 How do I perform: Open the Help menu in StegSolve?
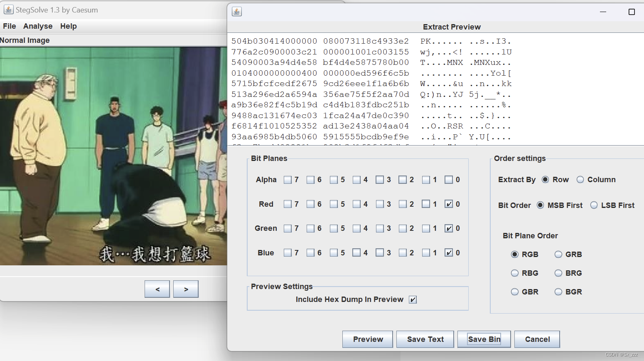[x=69, y=26]
